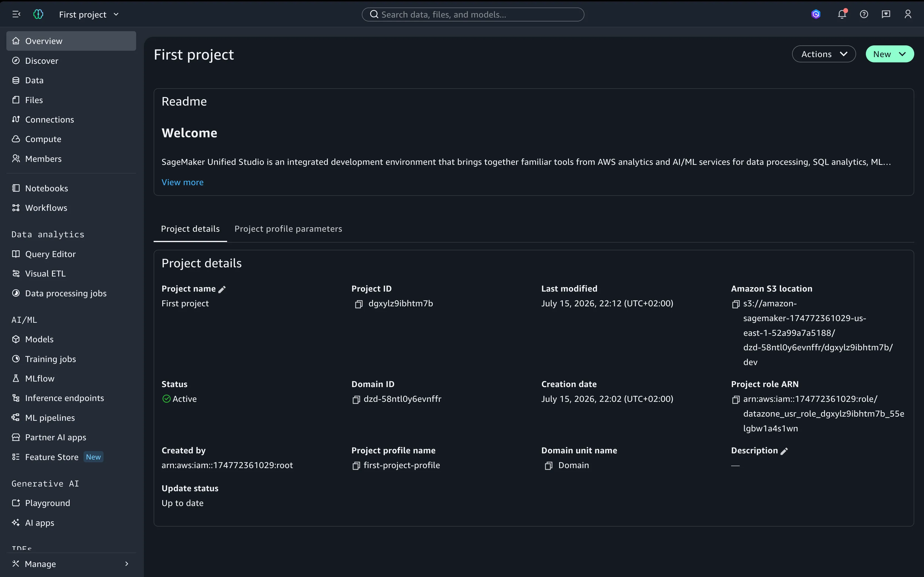Click the search data, files, models field
924x577 pixels.
[473, 14]
